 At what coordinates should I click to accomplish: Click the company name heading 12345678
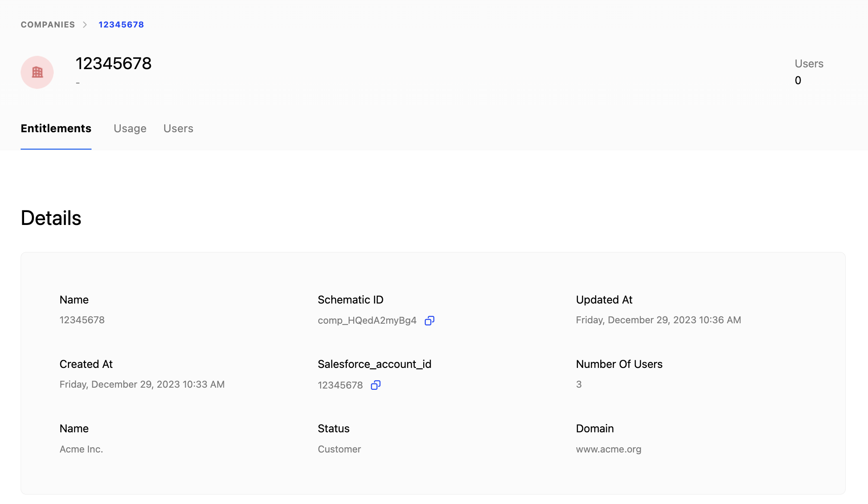tap(113, 64)
